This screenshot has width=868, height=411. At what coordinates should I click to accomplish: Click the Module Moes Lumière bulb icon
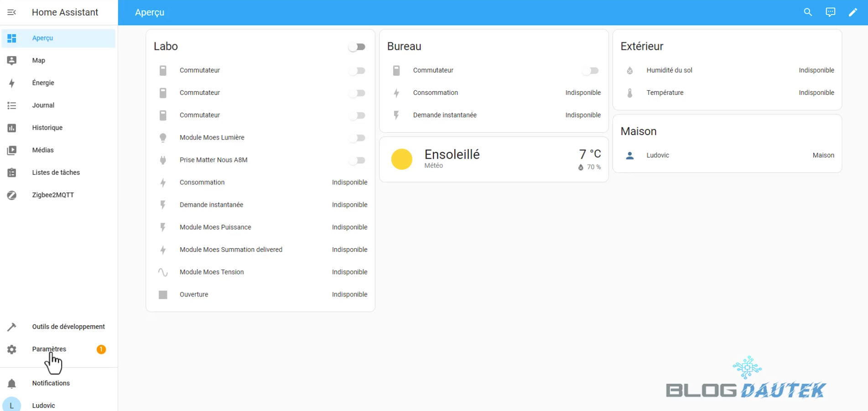(x=163, y=138)
